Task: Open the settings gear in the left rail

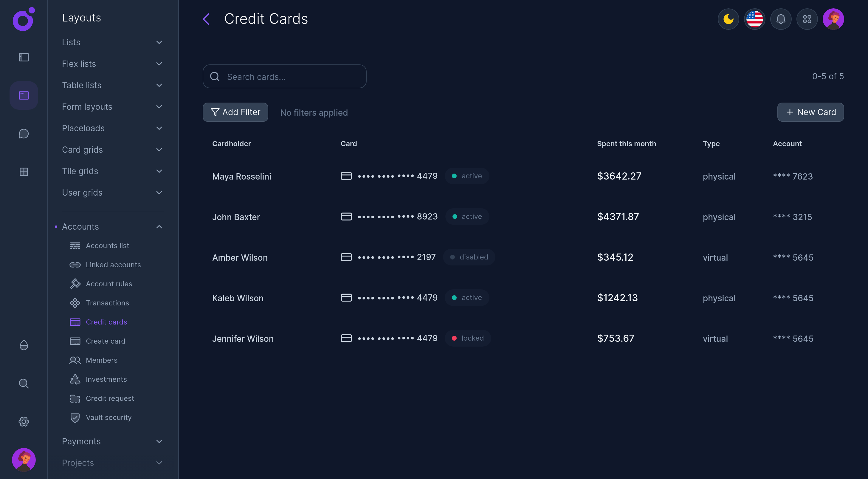Action: click(x=24, y=421)
